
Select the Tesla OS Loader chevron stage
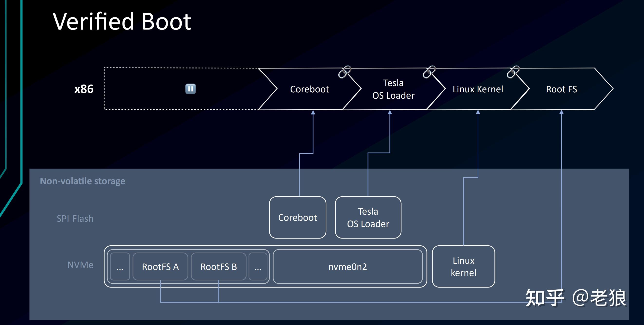(393, 89)
